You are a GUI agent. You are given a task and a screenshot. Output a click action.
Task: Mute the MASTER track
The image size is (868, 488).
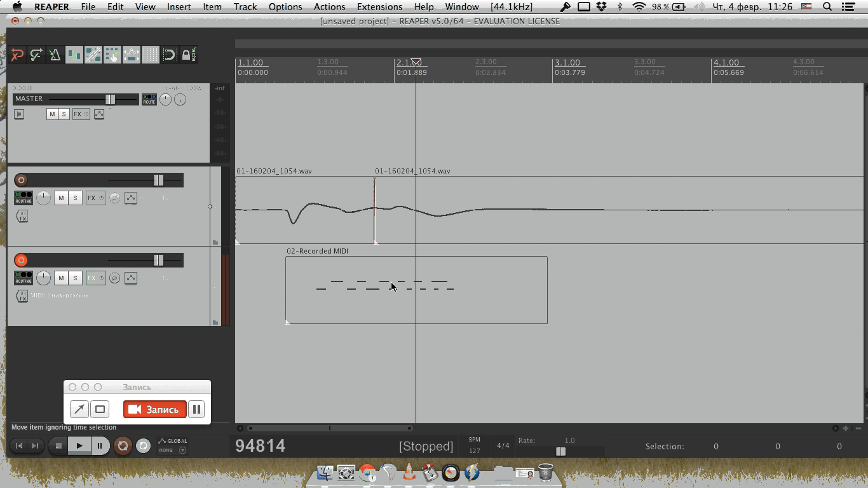tap(53, 114)
